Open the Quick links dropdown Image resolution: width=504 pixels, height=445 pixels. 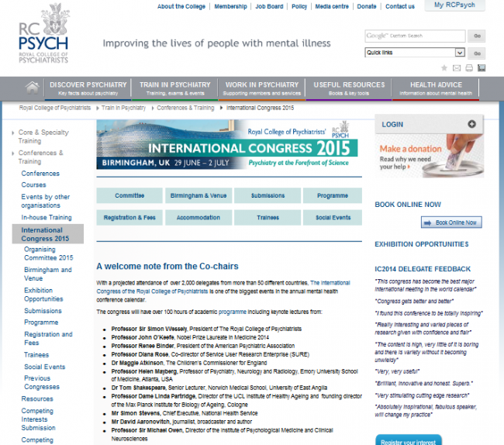(415, 53)
